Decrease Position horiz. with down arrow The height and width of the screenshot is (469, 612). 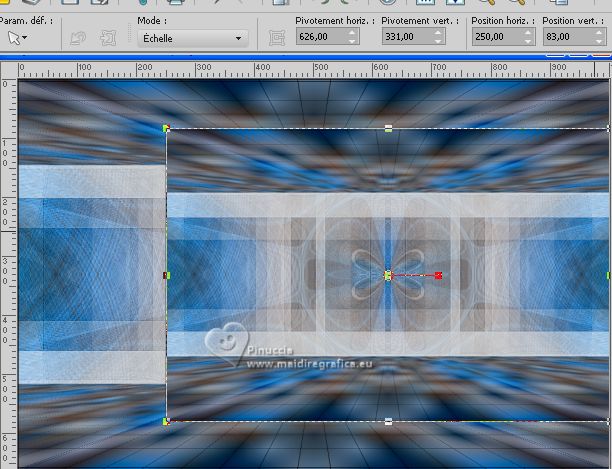[x=528, y=41]
